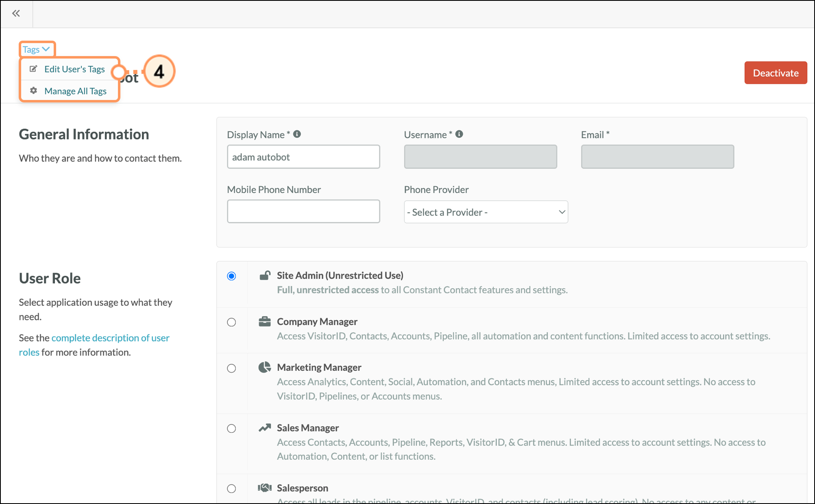Click the greyed-out Email field
815x504 pixels.
click(x=657, y=157)
